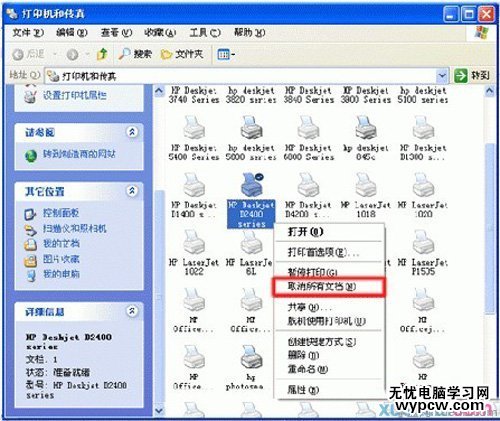Select the HP LaserJet 1018 printer icon

(x=366, y=185)
